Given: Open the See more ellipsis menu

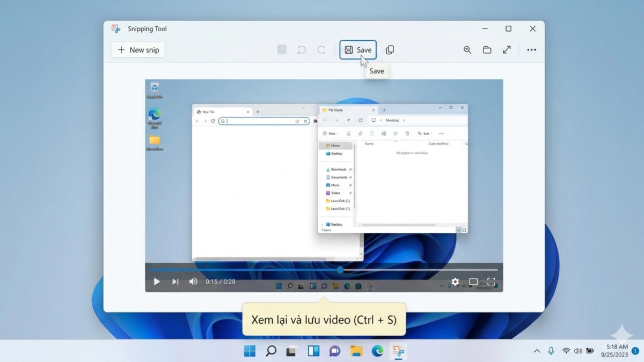Looking at the screenshot, I should click(x=531, y=49).
